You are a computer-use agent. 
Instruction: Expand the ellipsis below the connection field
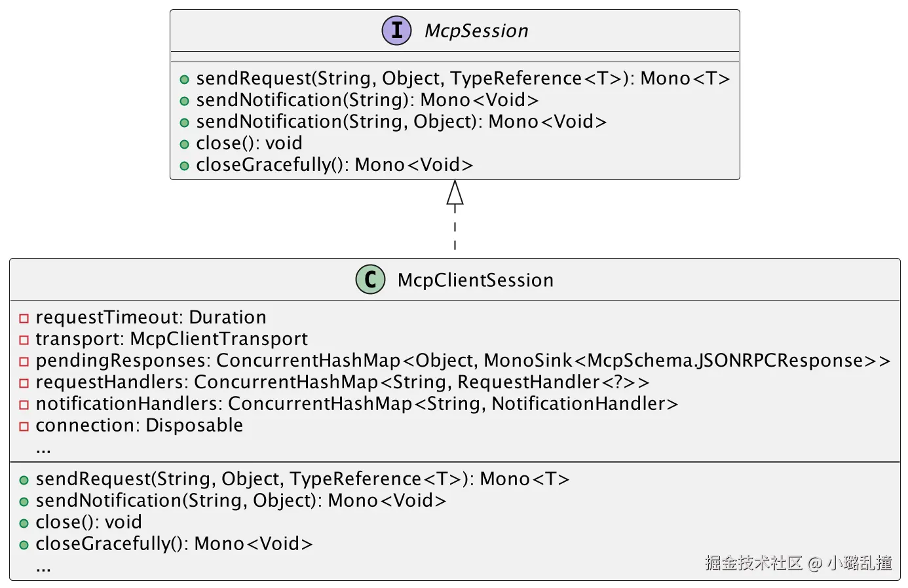pyautogui.click(x=43, y=449)
